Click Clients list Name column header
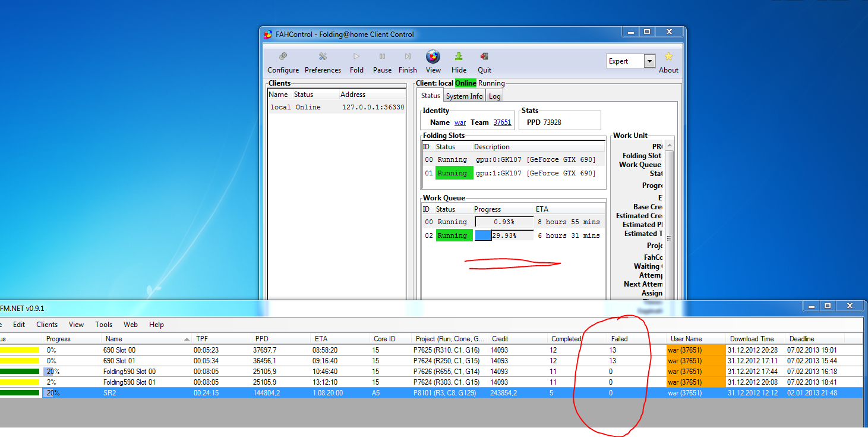The width and height of the screenshot is (868, 437). pos(278,95)
